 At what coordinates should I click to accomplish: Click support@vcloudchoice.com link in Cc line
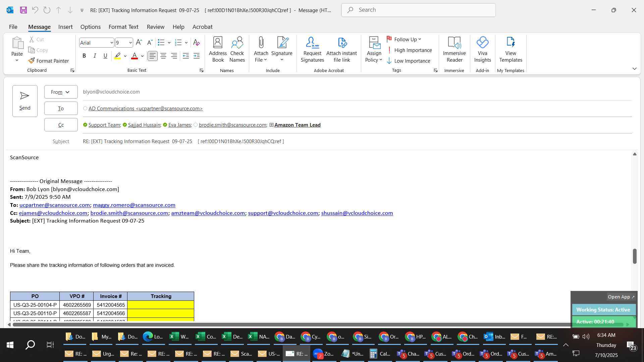click(283, 213)
